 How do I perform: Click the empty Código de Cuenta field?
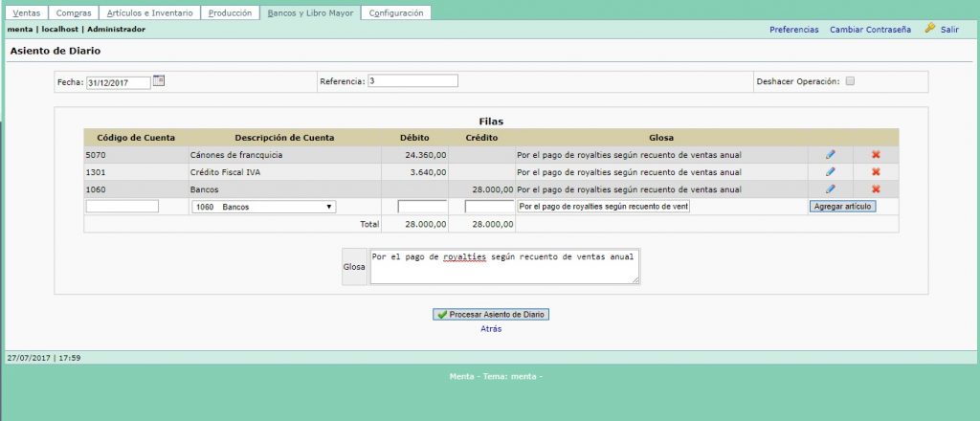[x=122, y=207]
